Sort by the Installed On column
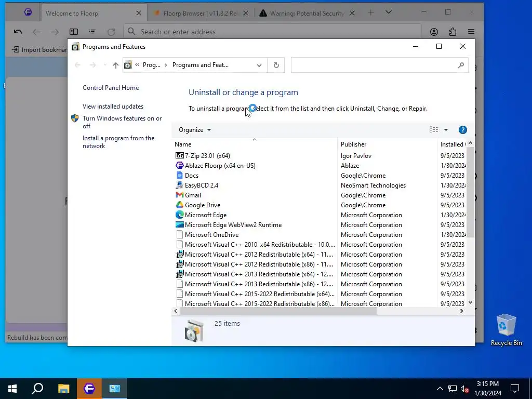The width and height of the screenshot is (532, 399). [453, 144]
